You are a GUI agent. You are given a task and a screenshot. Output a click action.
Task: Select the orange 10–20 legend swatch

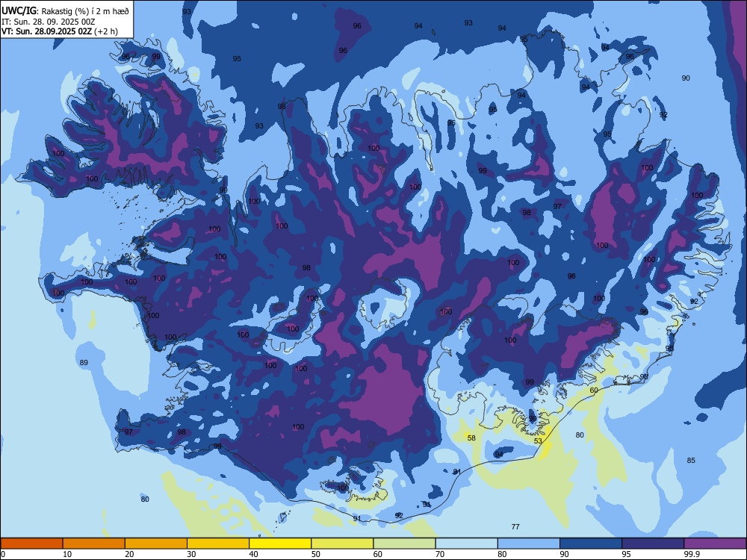click(94, 544)
